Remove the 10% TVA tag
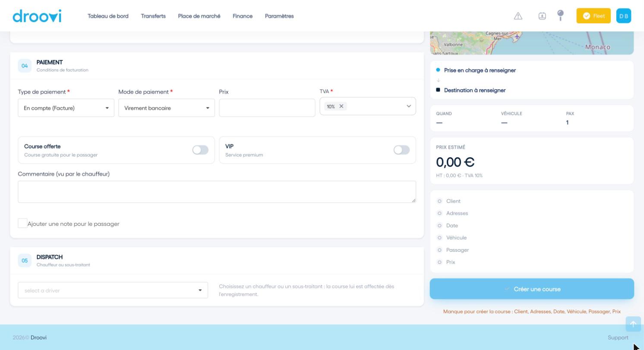Screen dimensions: 644x350 pos(341,106)
